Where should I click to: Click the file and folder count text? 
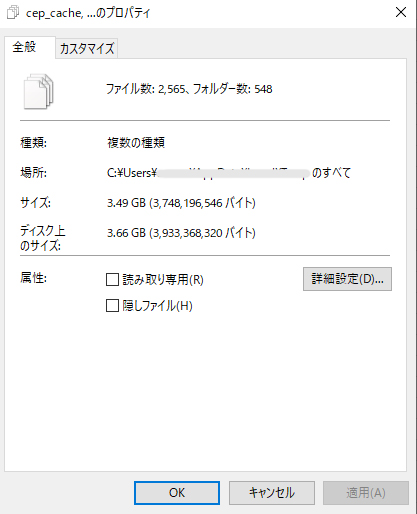(189, 89)
